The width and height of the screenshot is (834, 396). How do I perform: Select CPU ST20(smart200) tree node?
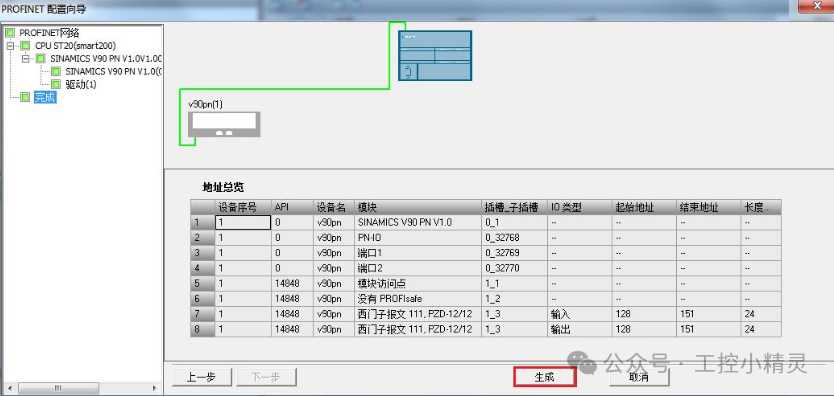[76, 46]
